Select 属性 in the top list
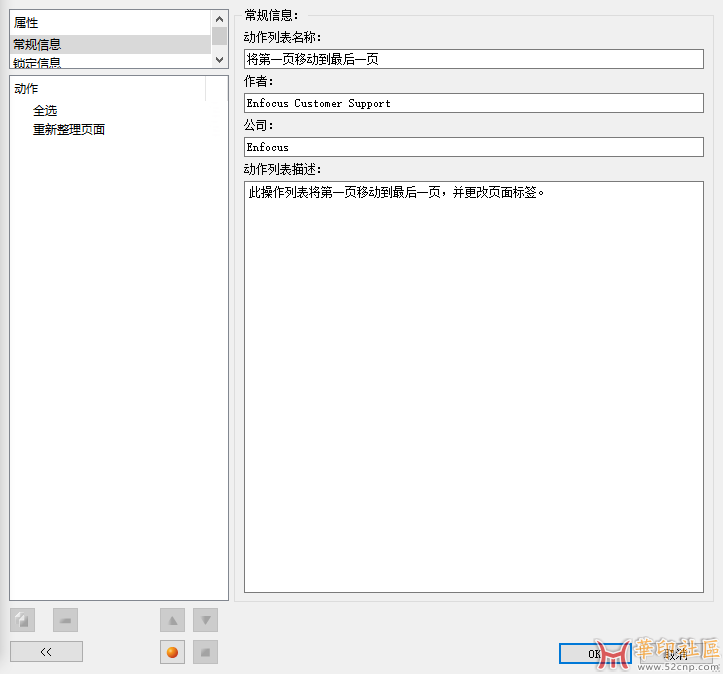This screenshot has height=674, width=723. (x=26, y=23)
